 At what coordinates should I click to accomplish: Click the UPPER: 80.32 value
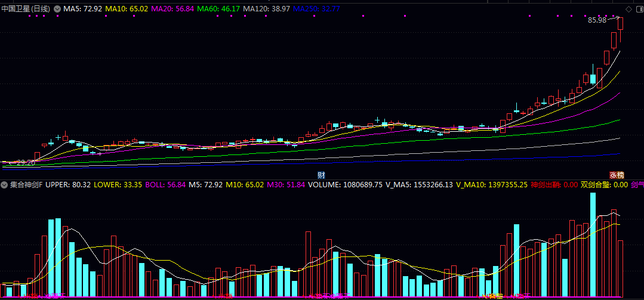point(68,185)
